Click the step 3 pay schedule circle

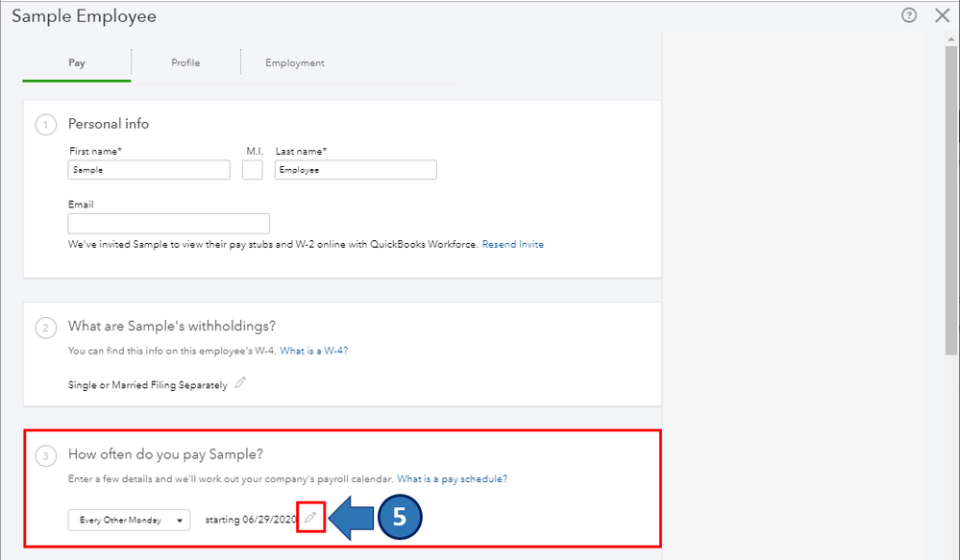pyautogui.click(x=45, y=454)
